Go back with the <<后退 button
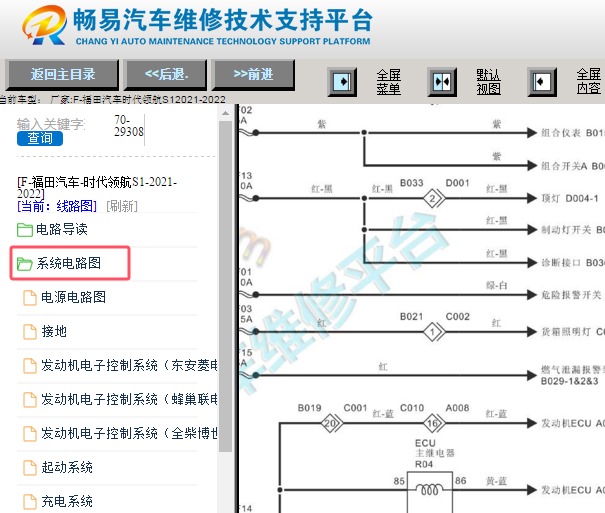 point(166,74)
